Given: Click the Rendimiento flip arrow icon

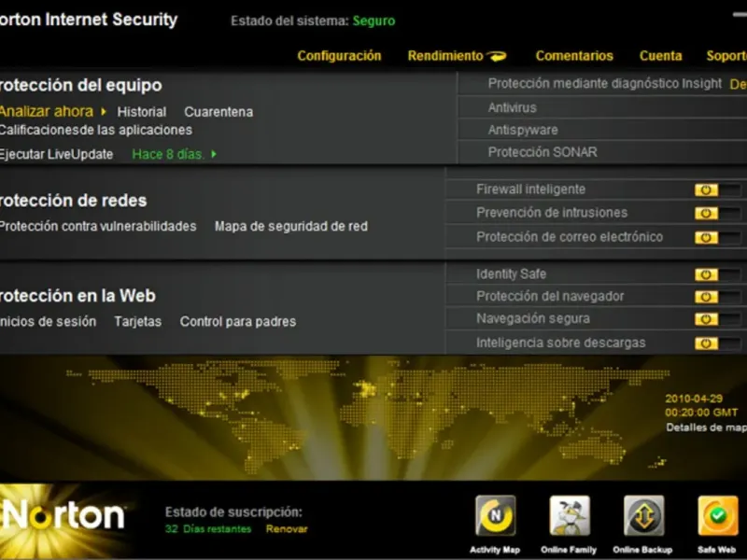Looking at the screenshot, I should tap(497, 56).
